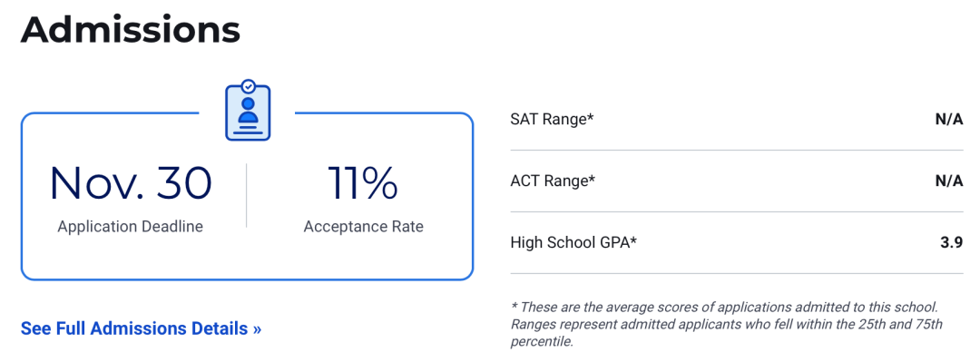
Task: Click the double arrow after Admissions Details
Action: 257,329
